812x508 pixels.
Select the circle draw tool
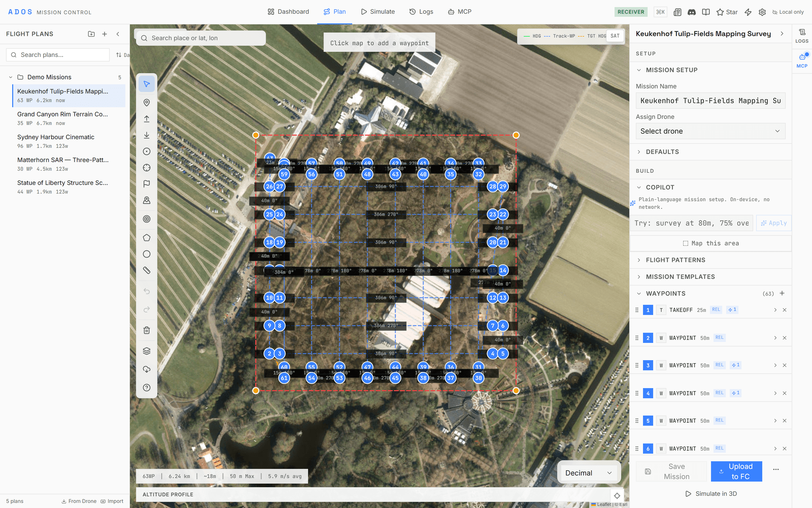pyautogui.click(x=147, y=254)
